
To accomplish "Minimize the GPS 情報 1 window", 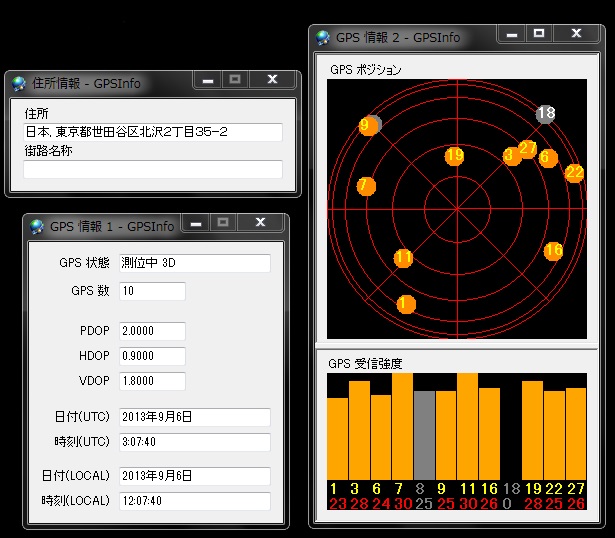I will [196, 223].
